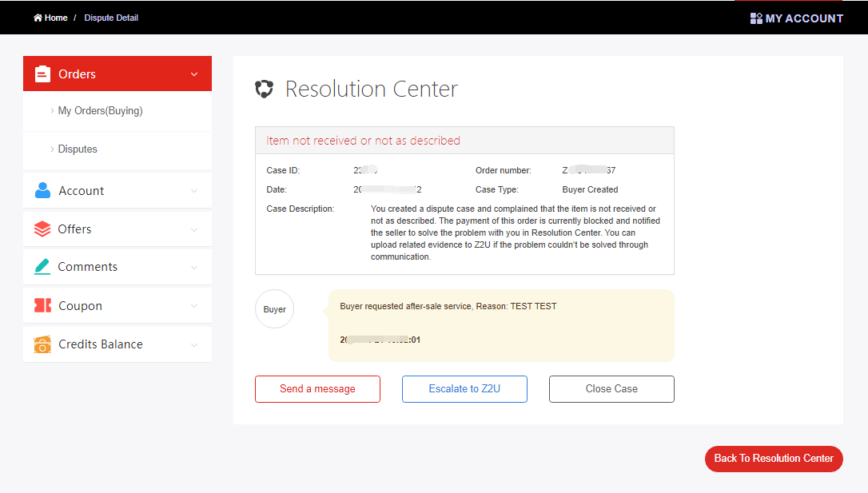This screenshot has width=868, height=493.
Task: Click the Close Case button
Action: pyautogui.click(x=611, y=389)
